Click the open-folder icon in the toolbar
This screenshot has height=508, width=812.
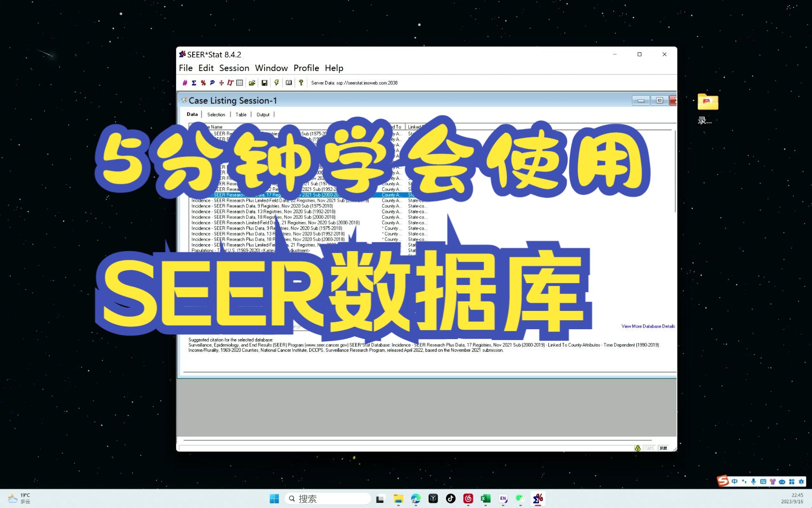252,83
